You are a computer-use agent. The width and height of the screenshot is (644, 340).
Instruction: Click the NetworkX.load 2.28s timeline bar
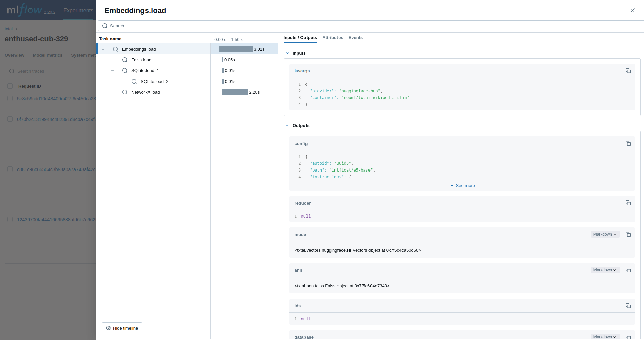click(235, 92)
